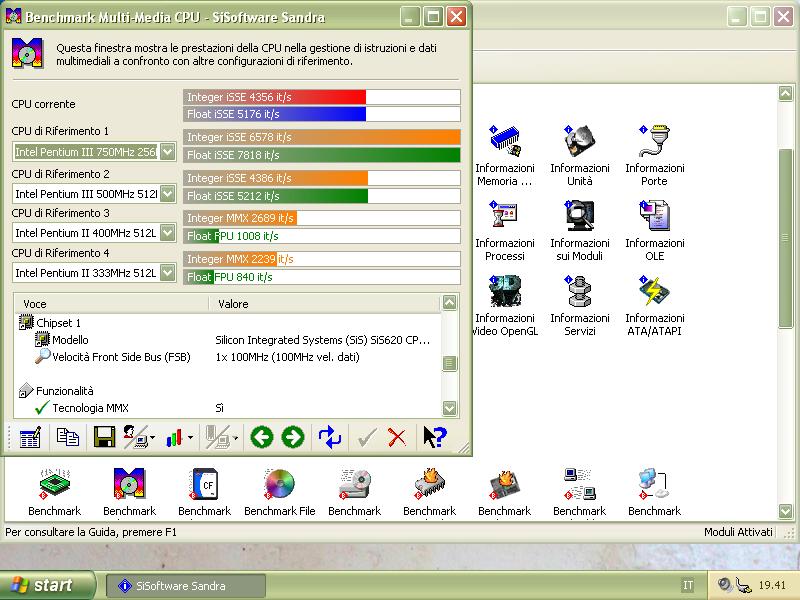Open the bar chart options dropdown arrow
Viewport: 800px width, 600px height.
click(x=190, y=438)
